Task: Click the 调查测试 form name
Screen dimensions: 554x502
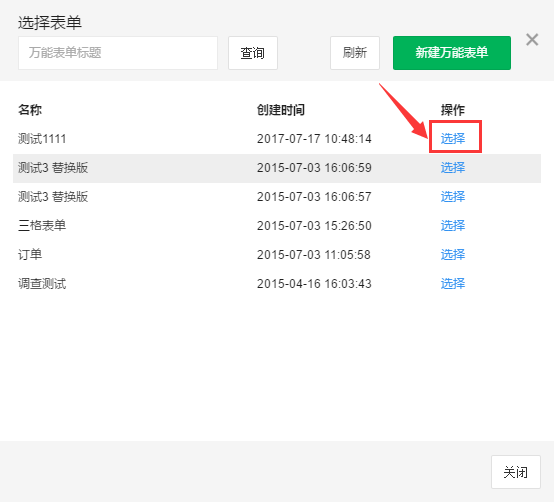Action: 42,283
